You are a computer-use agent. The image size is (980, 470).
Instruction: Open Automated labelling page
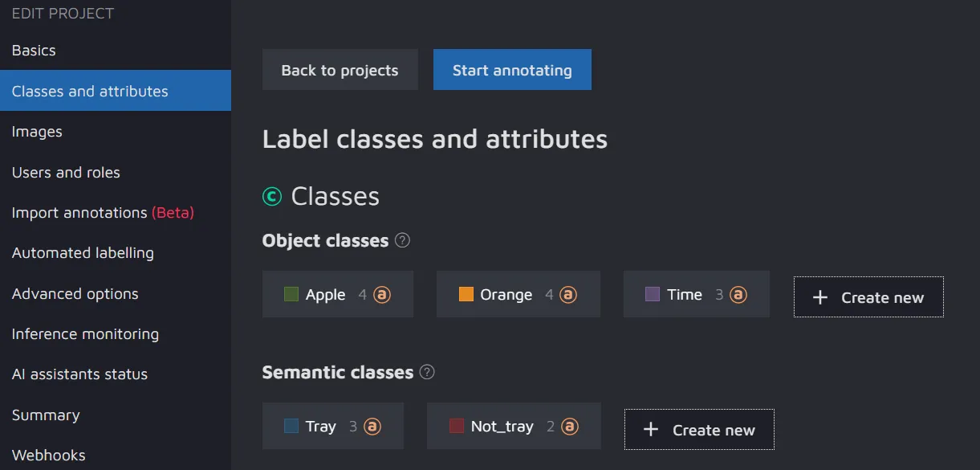pyautogui.click(x=83, y=252)
